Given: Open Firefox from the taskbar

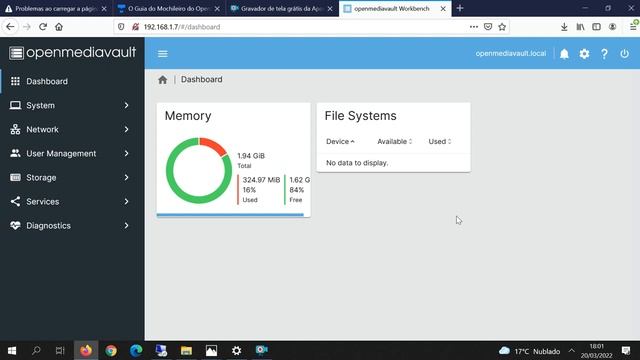Looking at the screenshot, I should coord(86,351).
